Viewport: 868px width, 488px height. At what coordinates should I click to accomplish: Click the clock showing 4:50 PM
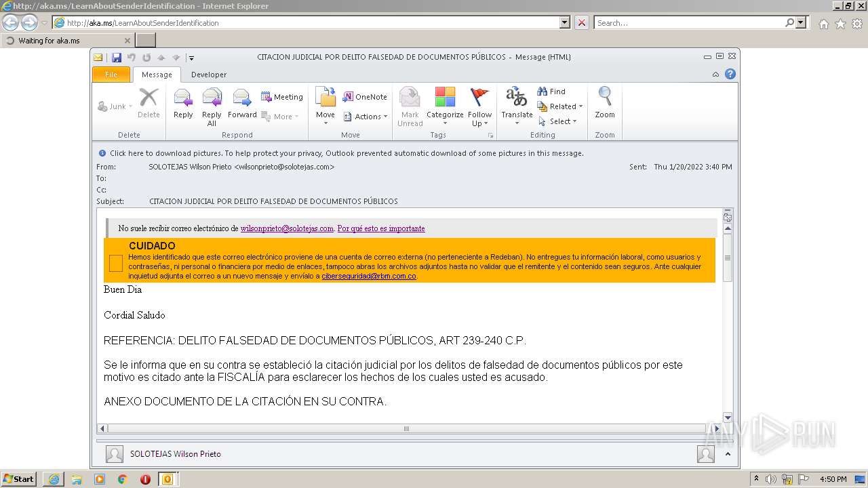point(833,479)
